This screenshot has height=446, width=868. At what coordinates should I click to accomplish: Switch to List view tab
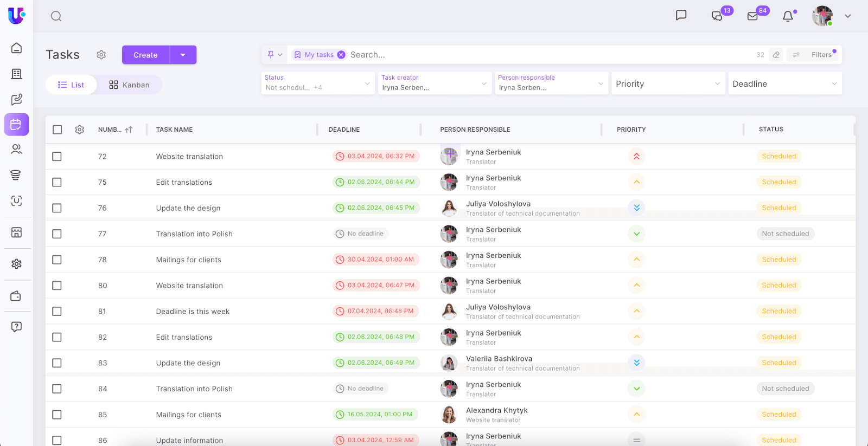click(x=71, y=85)
